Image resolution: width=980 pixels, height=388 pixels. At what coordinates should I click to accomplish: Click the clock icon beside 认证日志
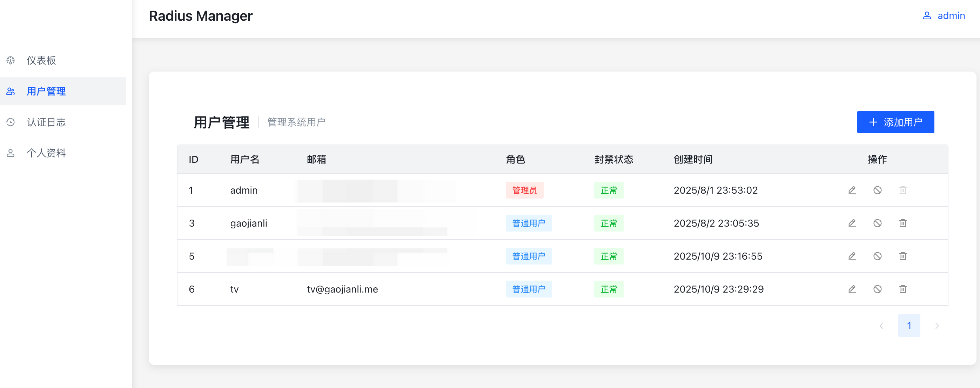(11, 122)
